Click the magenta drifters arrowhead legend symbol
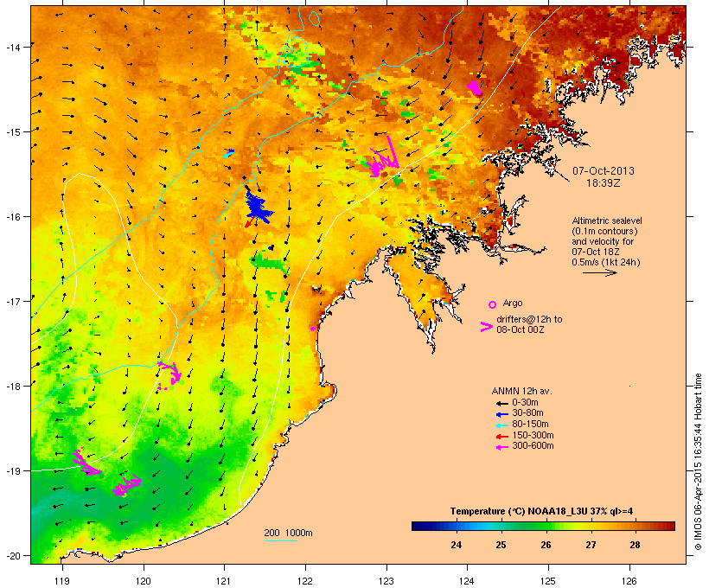Image resolution: width=709 pixels, height=588 pixels. (x=487, y=327)
